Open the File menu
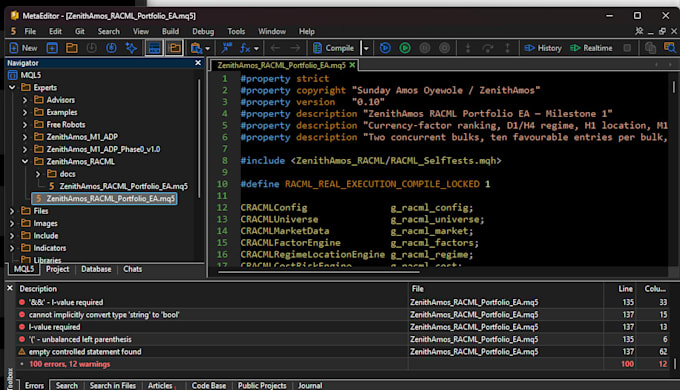680x390 pixels. pos(30,31)
